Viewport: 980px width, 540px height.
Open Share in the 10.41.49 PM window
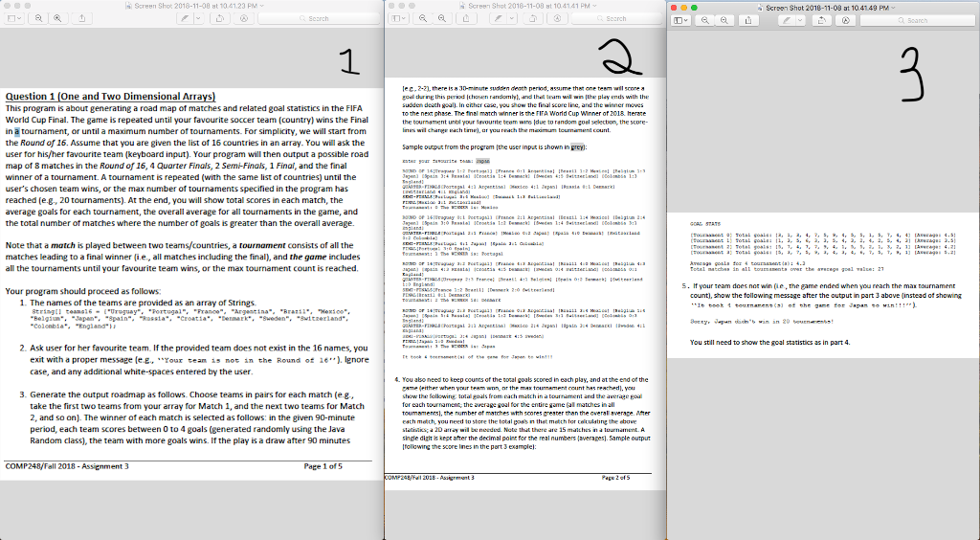tap(748, 21)
